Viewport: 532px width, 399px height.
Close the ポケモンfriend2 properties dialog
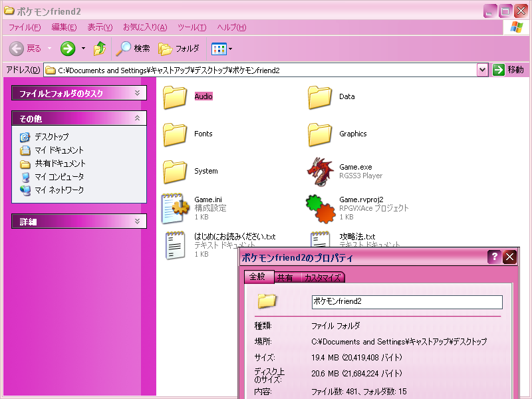pos(509,257)
